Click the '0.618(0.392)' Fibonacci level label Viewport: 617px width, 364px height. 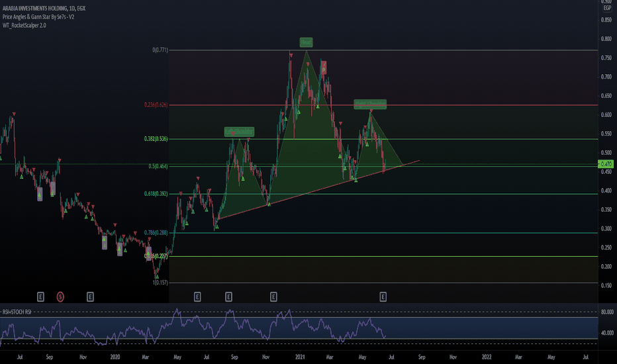point(156,194)
